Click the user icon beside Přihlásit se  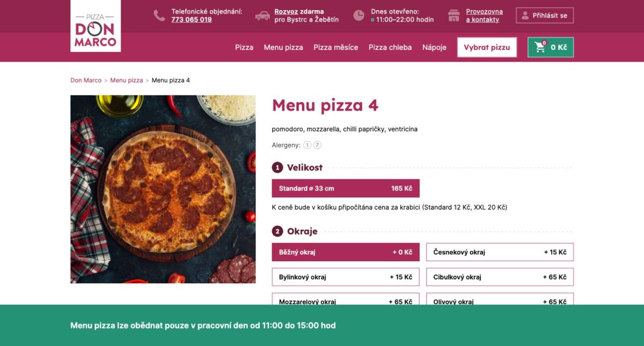tap(525, 16)
